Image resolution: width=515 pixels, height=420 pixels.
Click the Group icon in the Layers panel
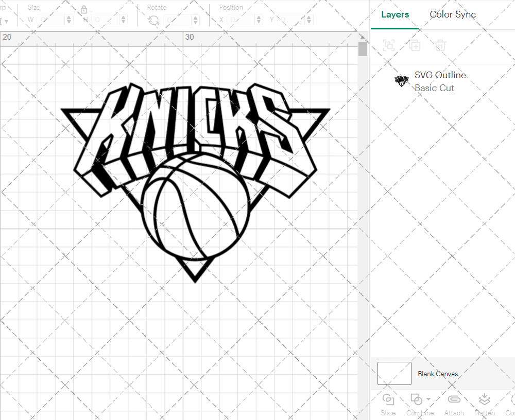pyautogui.click(x=389, y=45)
